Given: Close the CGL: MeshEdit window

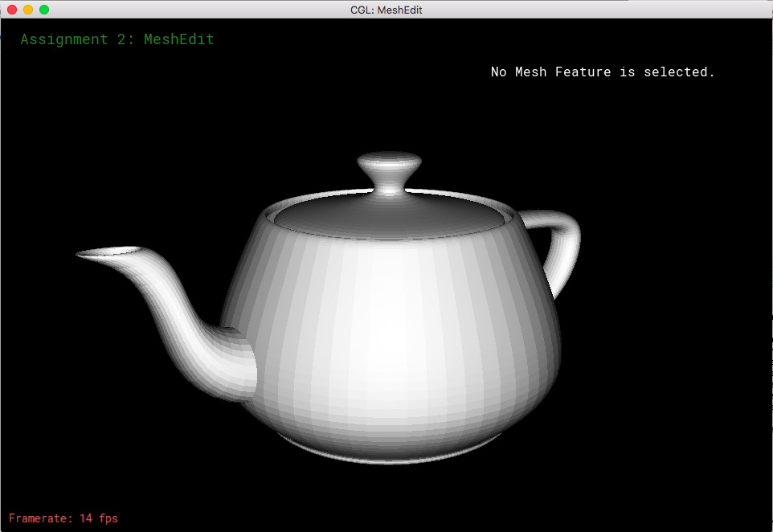Looking at the screenshot, I should tap(12, 10).
